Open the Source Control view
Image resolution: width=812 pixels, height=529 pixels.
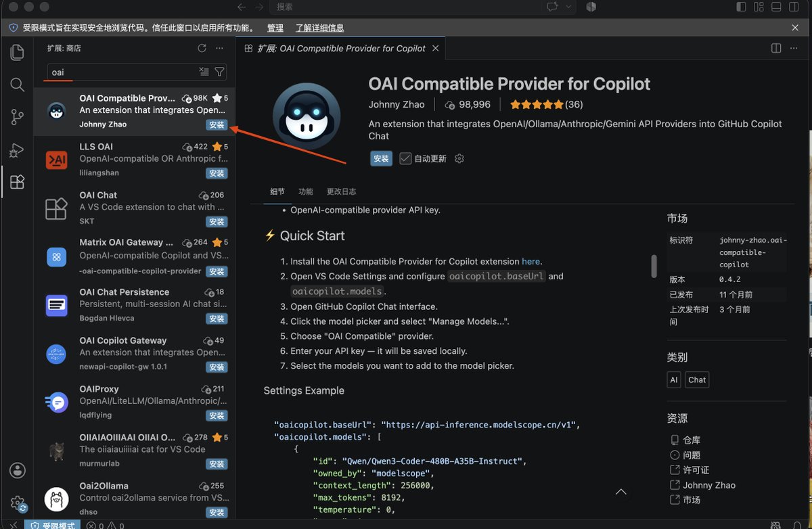click(x=17, y=117)
